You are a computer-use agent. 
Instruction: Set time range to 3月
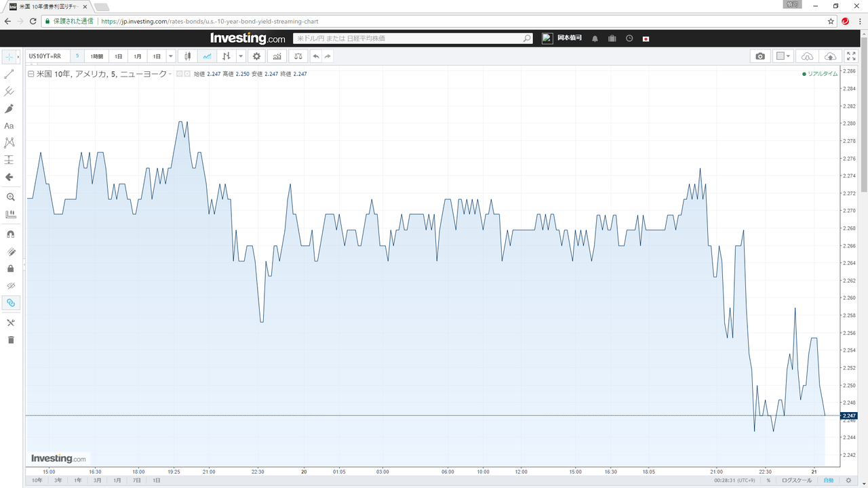tap(98, 481)
